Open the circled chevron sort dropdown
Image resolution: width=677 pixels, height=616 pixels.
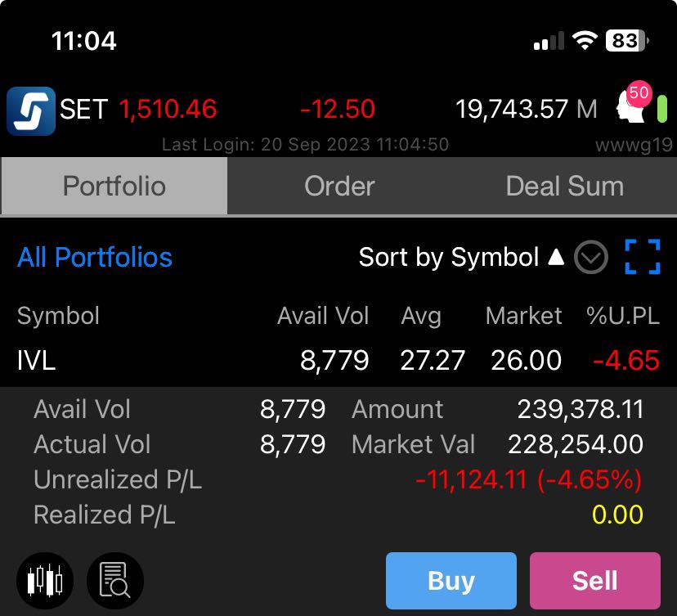tap(590, 257)
